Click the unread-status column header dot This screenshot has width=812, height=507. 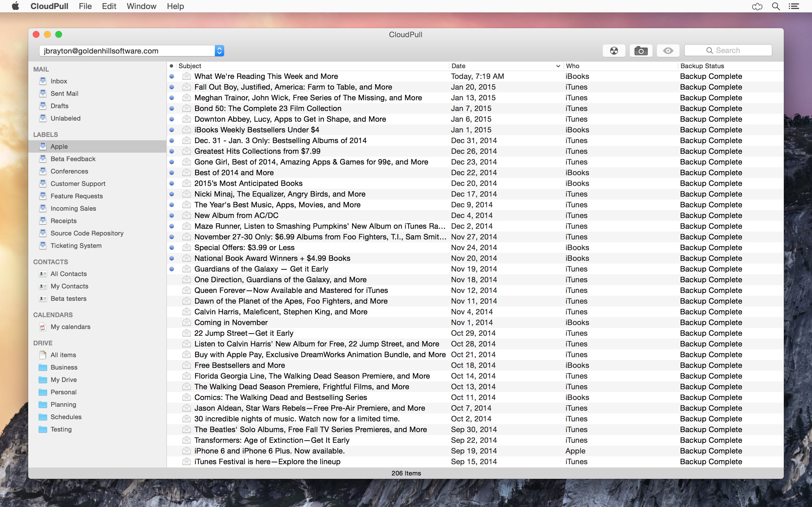click(x=171, y=66)
